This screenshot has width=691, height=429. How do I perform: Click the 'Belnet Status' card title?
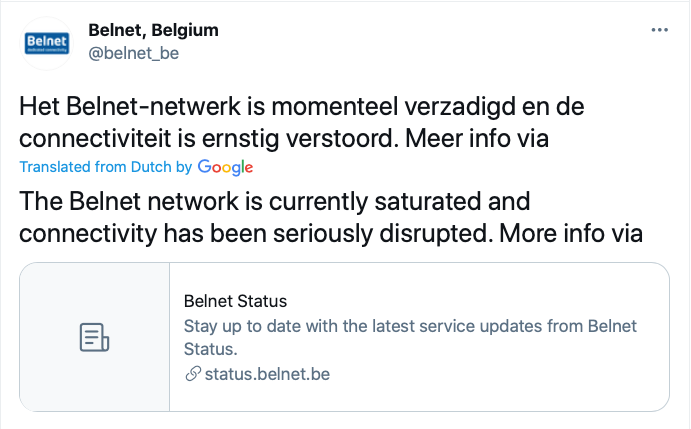coord(235,301)
